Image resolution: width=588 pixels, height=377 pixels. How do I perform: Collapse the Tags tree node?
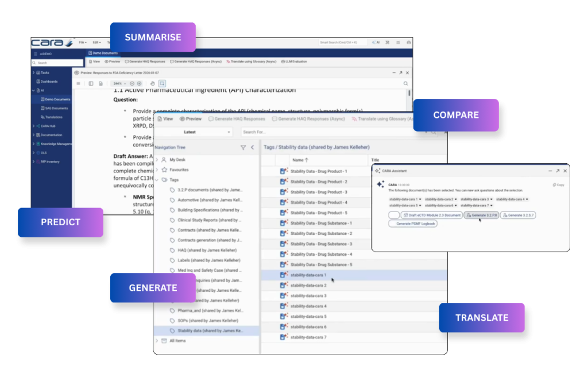point(157,180)
